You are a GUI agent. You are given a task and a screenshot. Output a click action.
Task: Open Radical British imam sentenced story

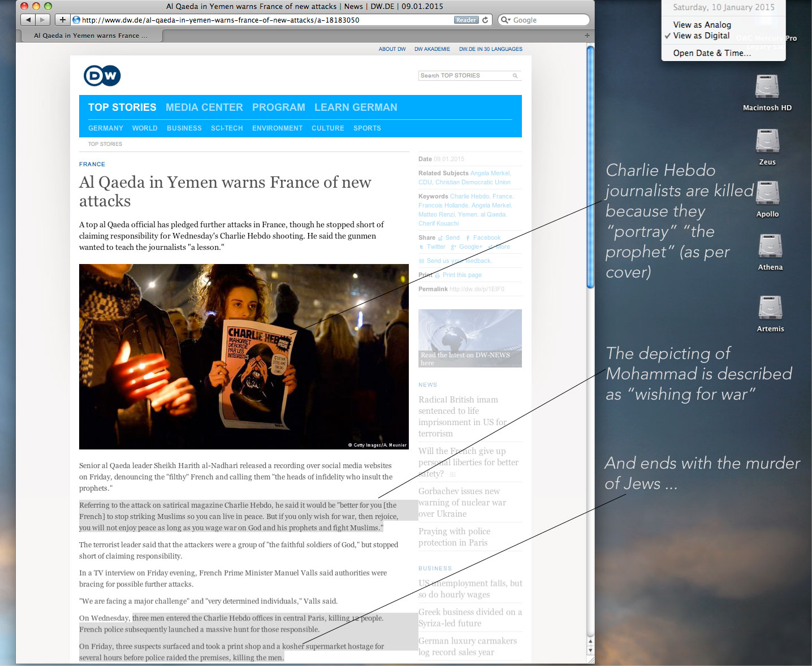463,417
